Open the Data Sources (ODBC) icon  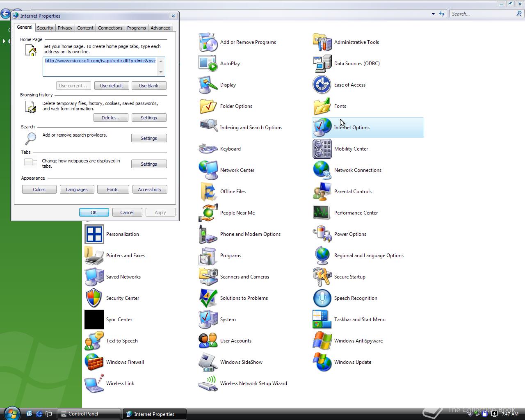tap(322, 64)
